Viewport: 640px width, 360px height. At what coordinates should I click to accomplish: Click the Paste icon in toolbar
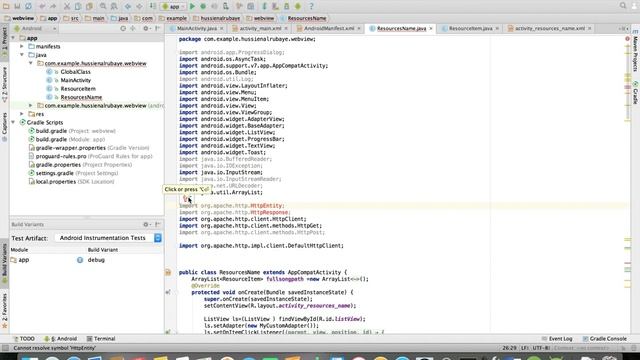click(89, 6)
